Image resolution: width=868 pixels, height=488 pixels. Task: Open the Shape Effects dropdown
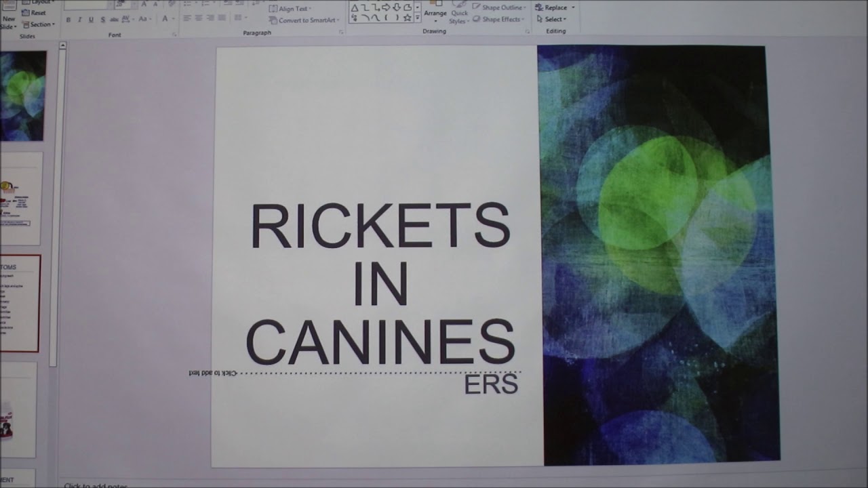tap(498, 19)
